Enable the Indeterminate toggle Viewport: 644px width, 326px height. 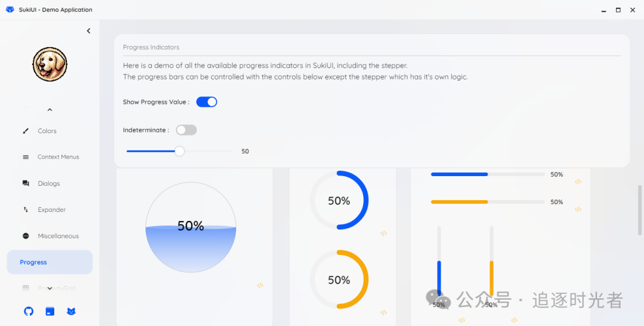186,130
